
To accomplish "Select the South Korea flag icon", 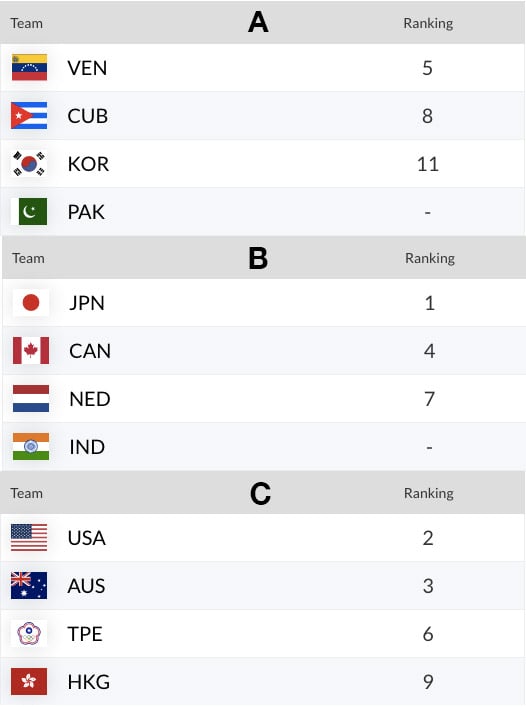I will 29,164.
